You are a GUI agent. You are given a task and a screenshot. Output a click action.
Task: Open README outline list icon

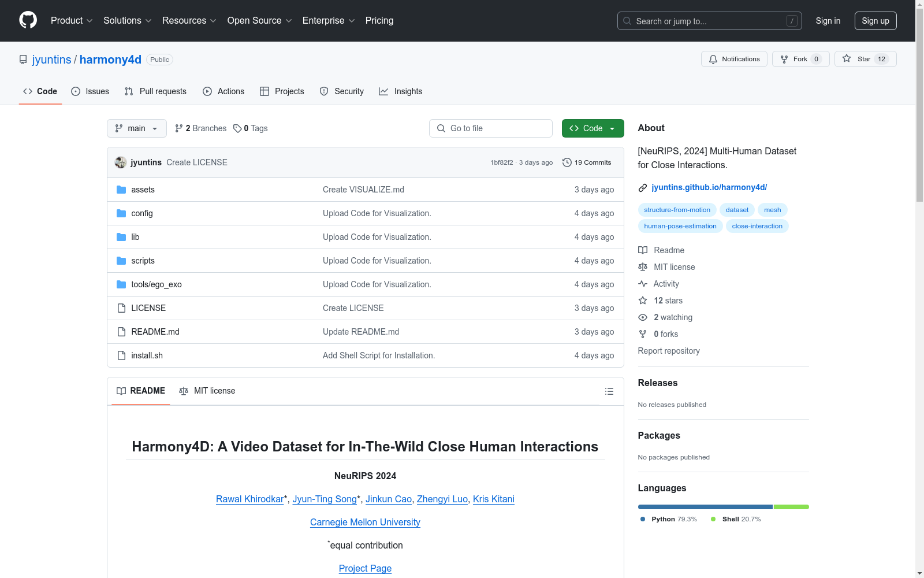tap(609, 391)
